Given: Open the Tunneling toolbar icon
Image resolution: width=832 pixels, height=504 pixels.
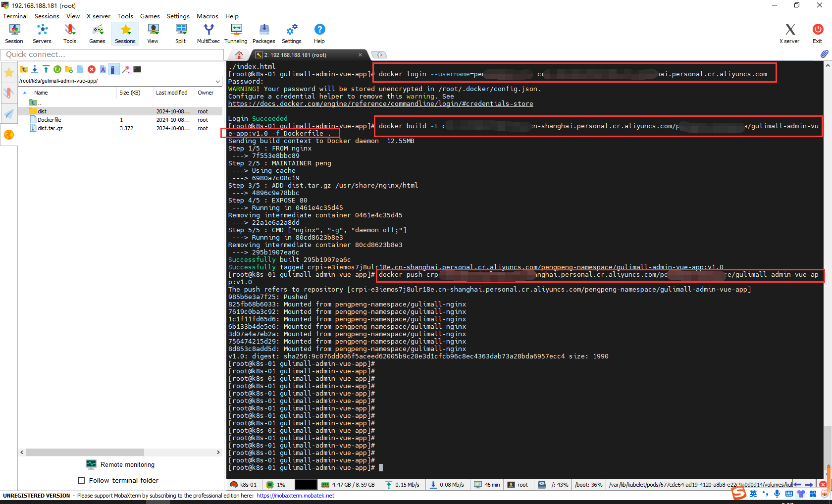Looking at the screenshot, I should coord(236,34).
